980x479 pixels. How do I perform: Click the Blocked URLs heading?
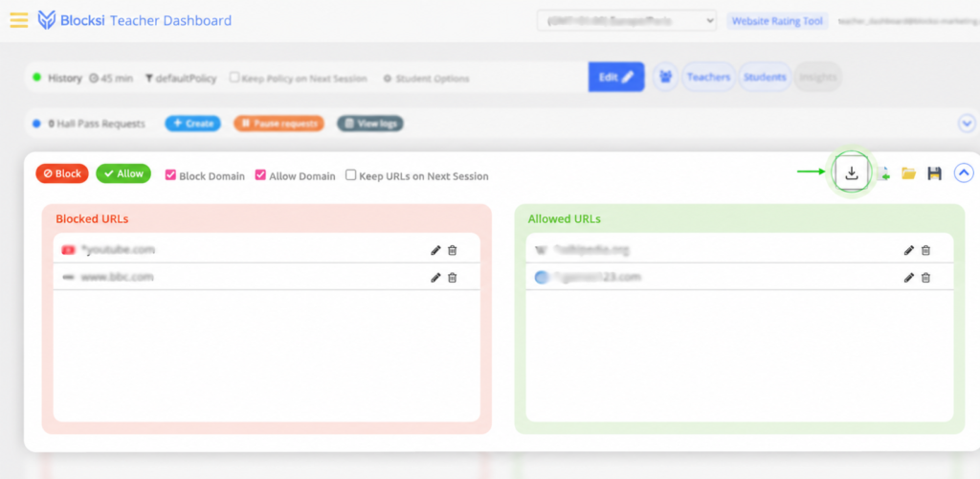tap(93, 218)
